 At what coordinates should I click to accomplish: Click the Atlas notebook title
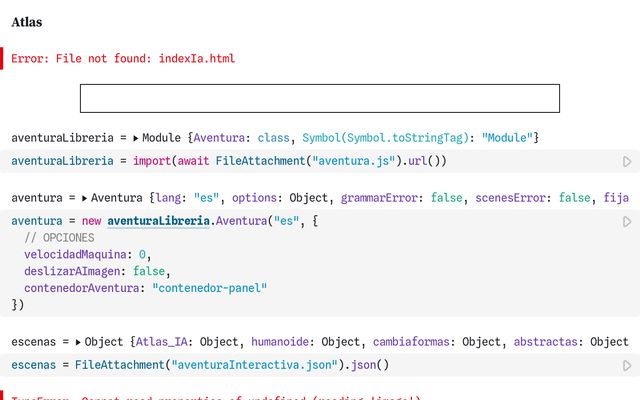tap(27, 21)
